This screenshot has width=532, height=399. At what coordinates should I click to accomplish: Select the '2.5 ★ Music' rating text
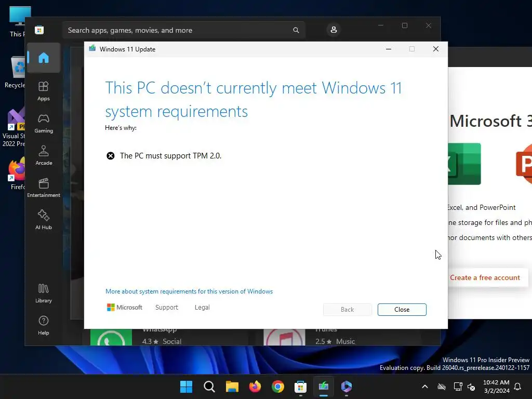tap(335, 341)
